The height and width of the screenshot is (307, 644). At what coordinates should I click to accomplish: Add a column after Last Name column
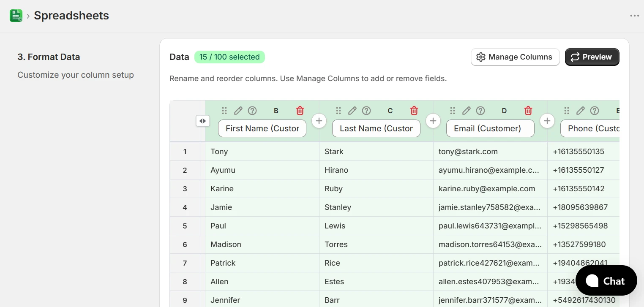(433, 121)
